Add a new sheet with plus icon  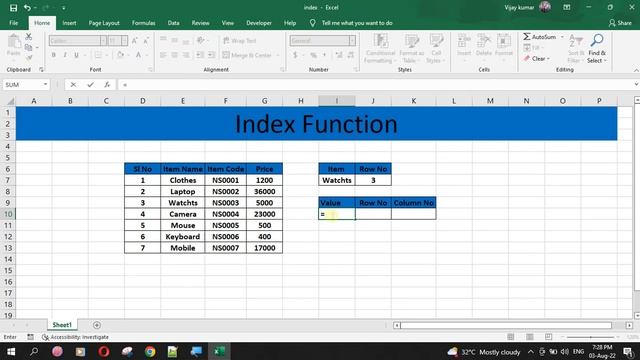[x=97, y=325]
